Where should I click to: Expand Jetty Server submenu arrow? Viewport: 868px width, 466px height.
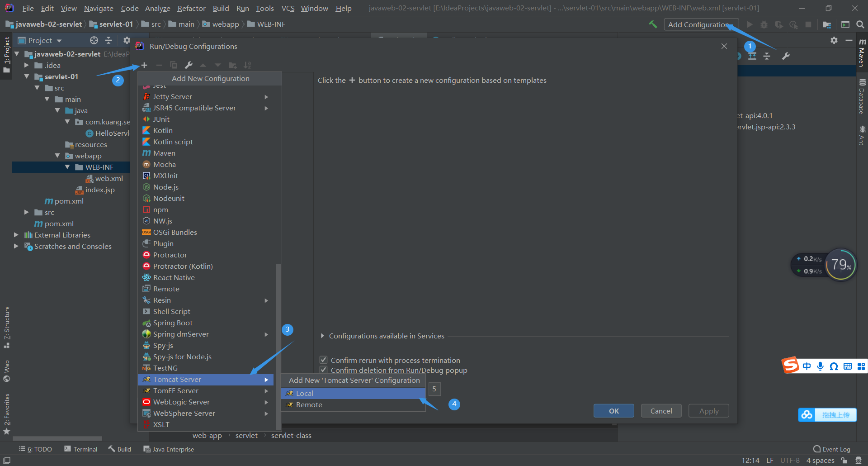pyautogui.click(x=266, y=97)
